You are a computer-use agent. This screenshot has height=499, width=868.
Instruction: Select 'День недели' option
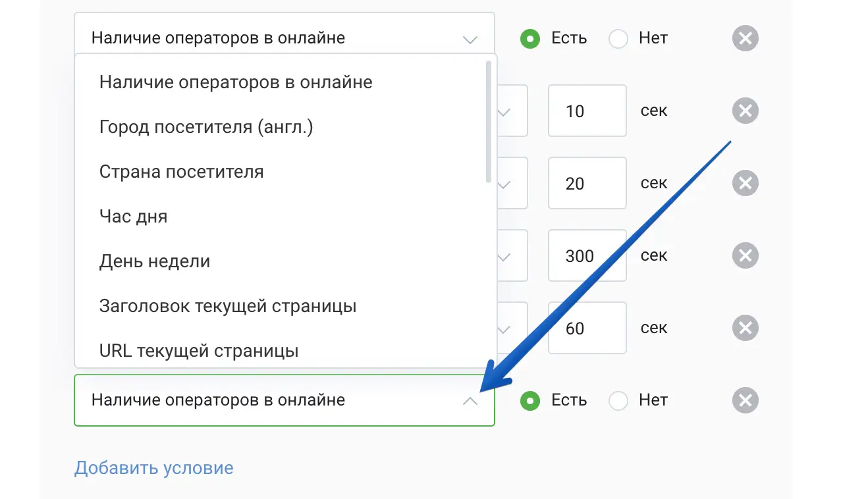[x=155, y=261]
